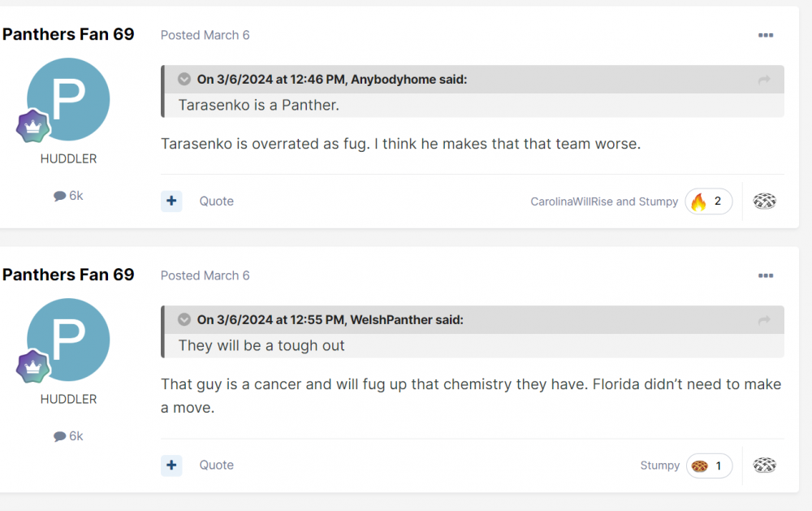Open CarolinaWillRise profile from reactions
Viewport: 812px width, 511px height.
(x=572, y=201)
